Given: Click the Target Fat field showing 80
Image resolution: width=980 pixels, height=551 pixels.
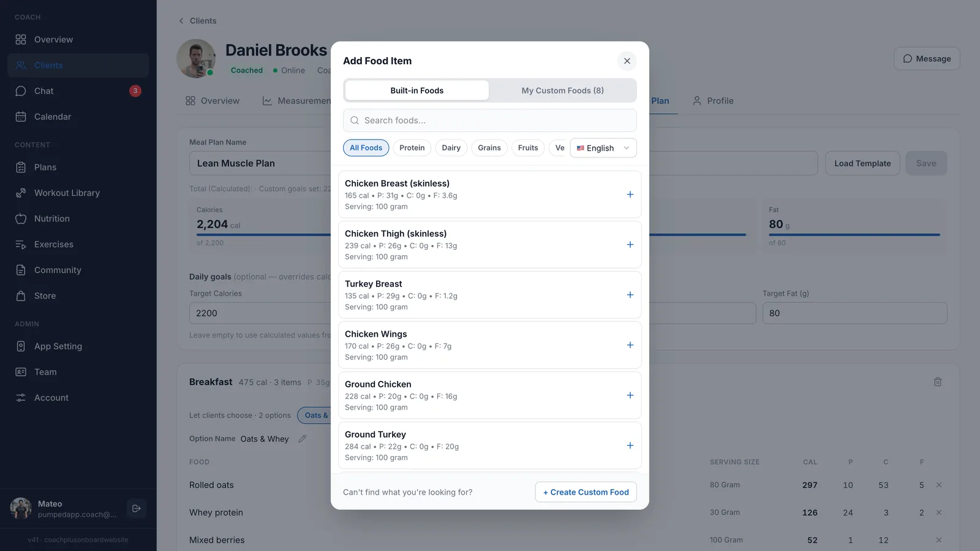Looking at the screenshot, I should pos(854,313).
